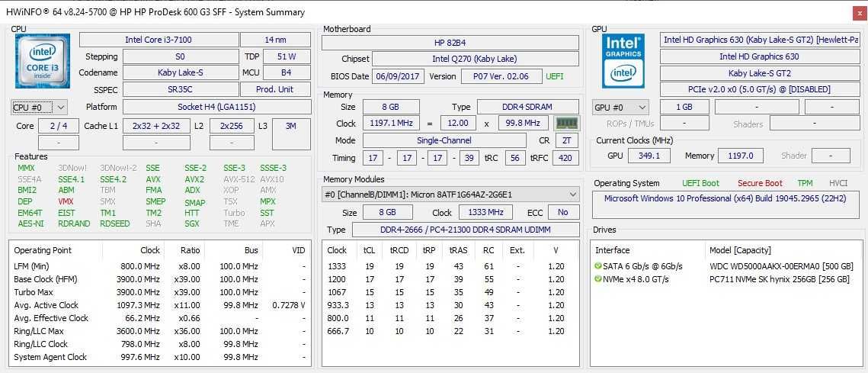Click the GPU memory clock 1197.0 field
868x373 pixels.
tap(741, 156)
